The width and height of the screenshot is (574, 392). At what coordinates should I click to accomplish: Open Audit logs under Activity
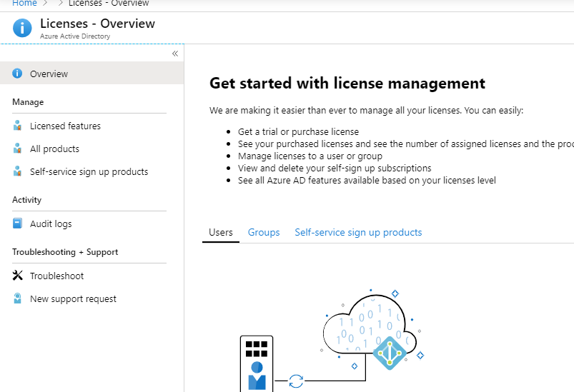click(x=51, y=223)
